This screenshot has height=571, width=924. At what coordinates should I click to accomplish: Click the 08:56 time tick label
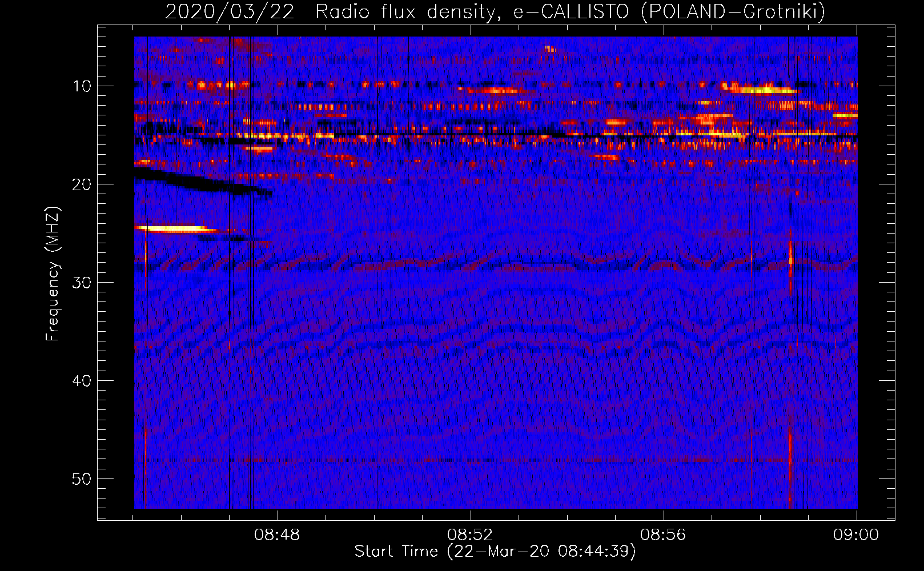[x=663, y=535]
